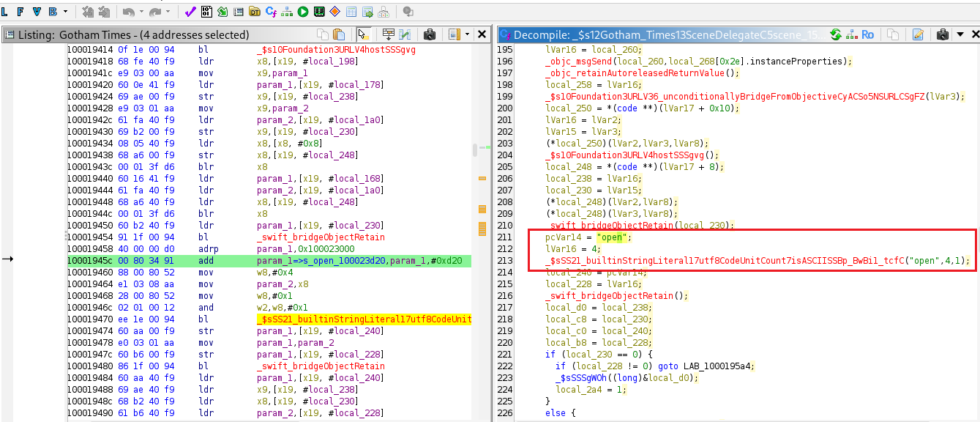Image resolution: width=980 pixels, height=422 pixels.
Task: Click the Display Bytes toolbar icon
Action: (206, 12)
